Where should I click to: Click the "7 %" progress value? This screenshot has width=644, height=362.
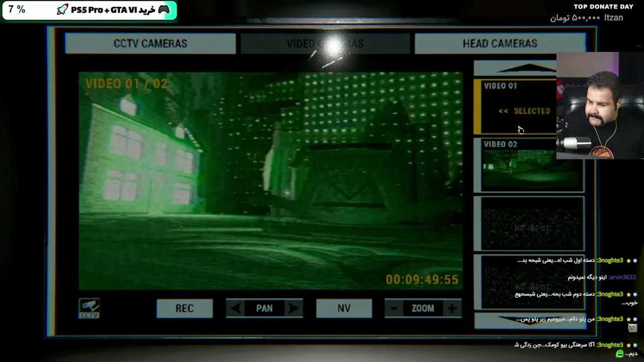tap(17, 10)
